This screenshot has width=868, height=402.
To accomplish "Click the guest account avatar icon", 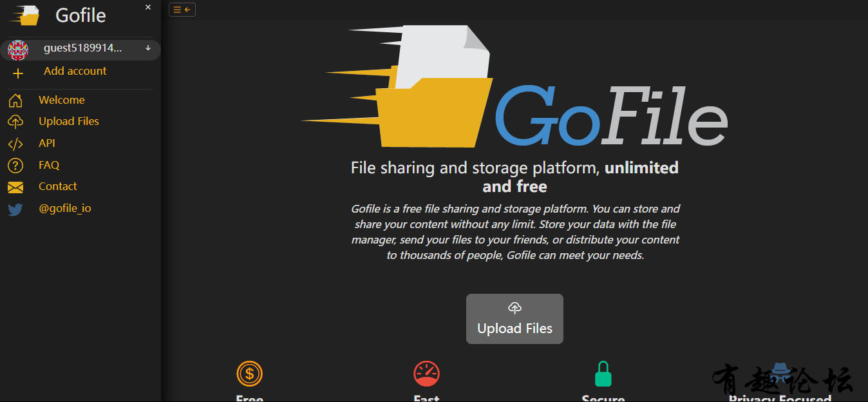I will coord(18,50).
